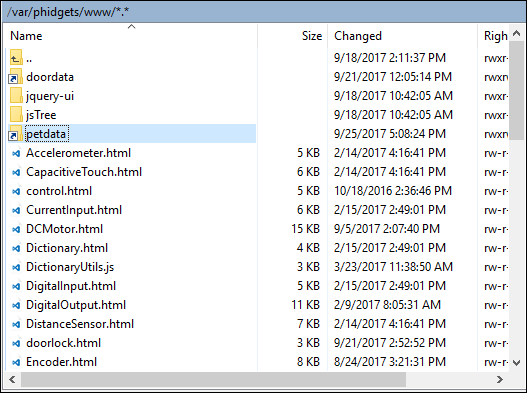Click the 11 KB size of DigitalOutput.html
The width and height of the screenshot is (527, 393).
(305, 305)
